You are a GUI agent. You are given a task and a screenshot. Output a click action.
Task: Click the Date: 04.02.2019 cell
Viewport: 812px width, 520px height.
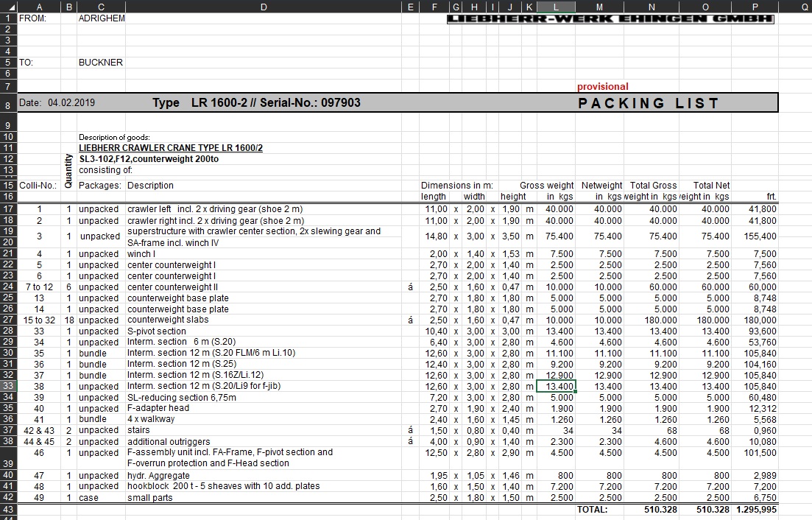[57, 102]
